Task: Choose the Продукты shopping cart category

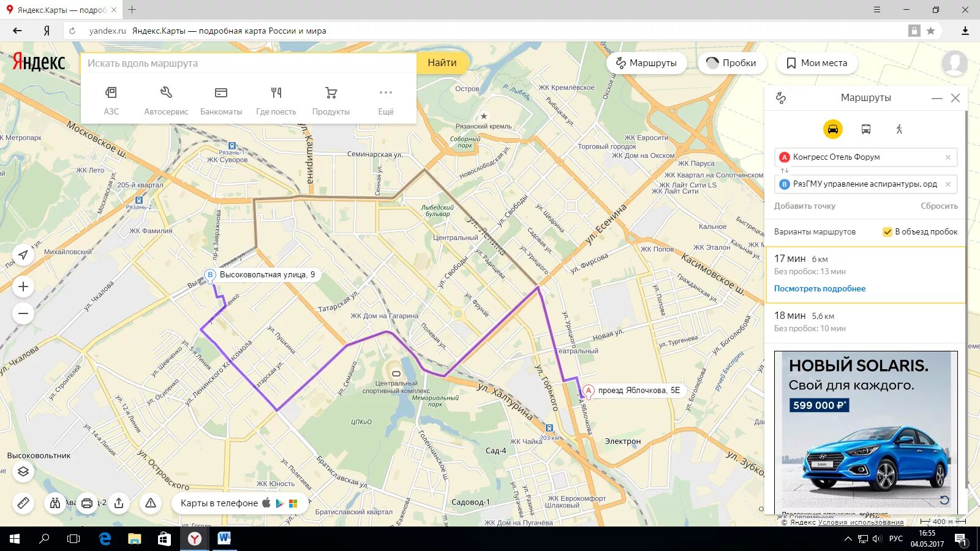Action: (331, 100)
